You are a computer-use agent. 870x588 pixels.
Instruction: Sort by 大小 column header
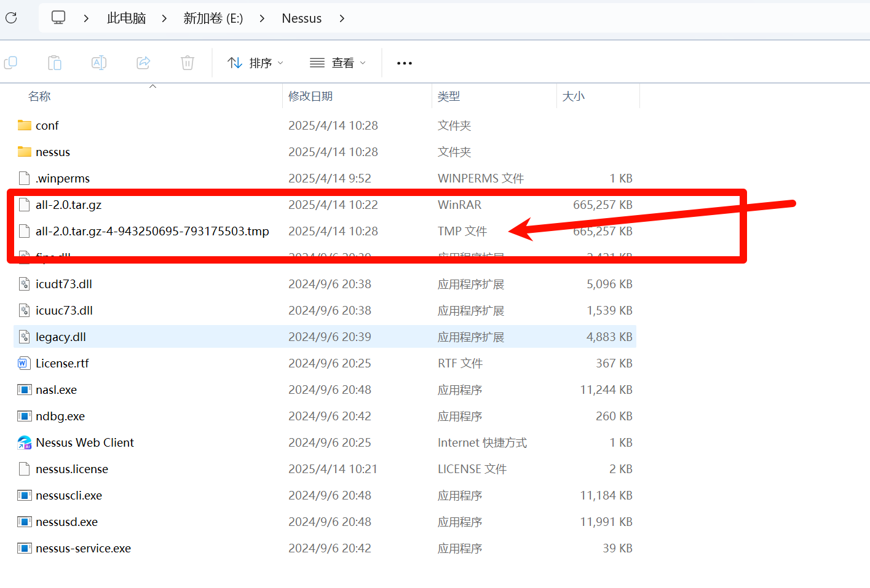tap(574, 96)
